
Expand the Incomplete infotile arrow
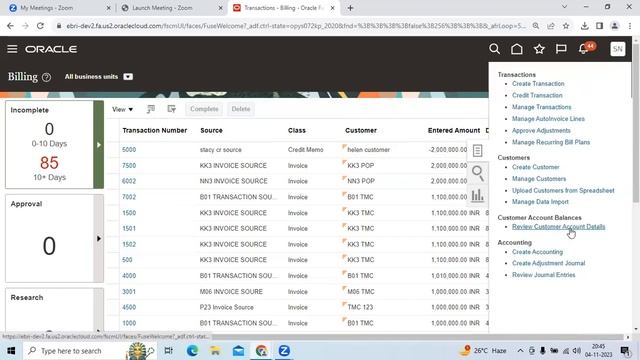(x=98, y=145)
